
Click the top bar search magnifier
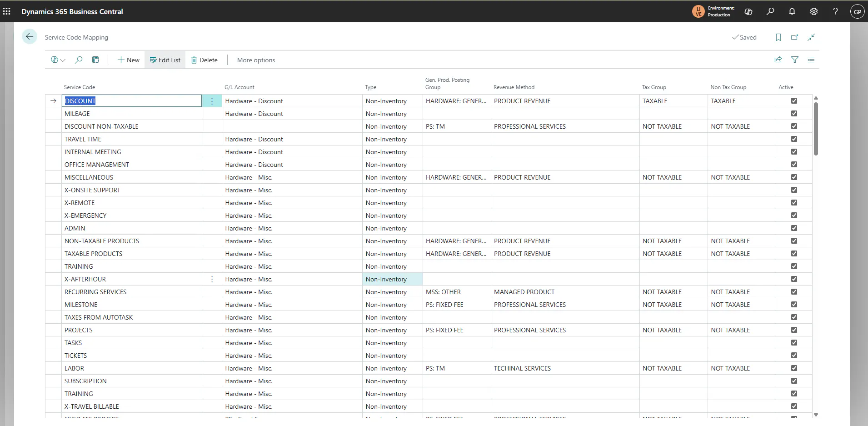pos(770,11)
